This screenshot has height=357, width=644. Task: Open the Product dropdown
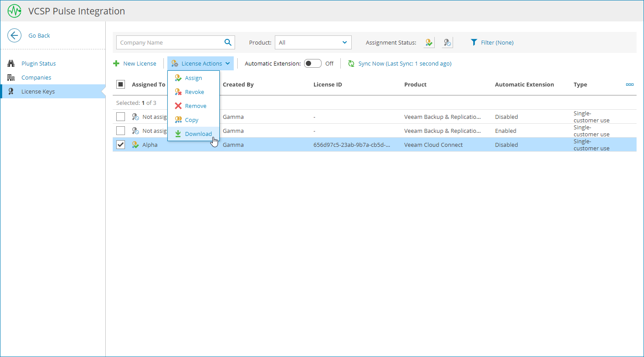tap(313, 42)
